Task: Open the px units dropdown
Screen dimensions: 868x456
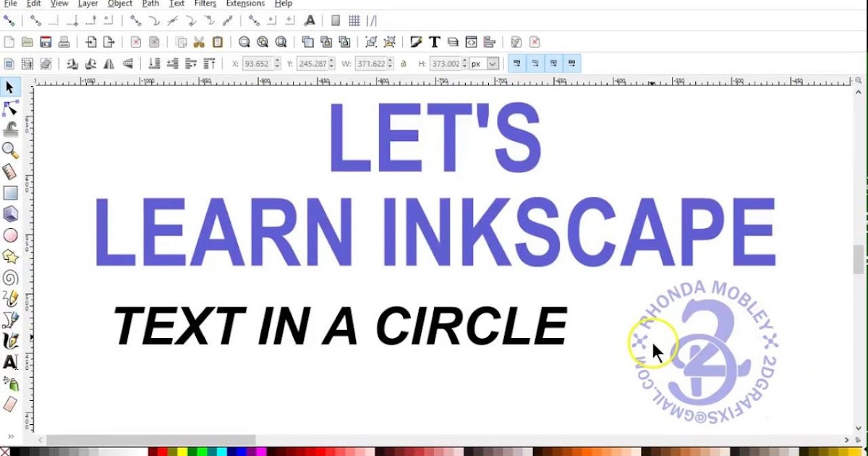Action: [x=485, y=64]
